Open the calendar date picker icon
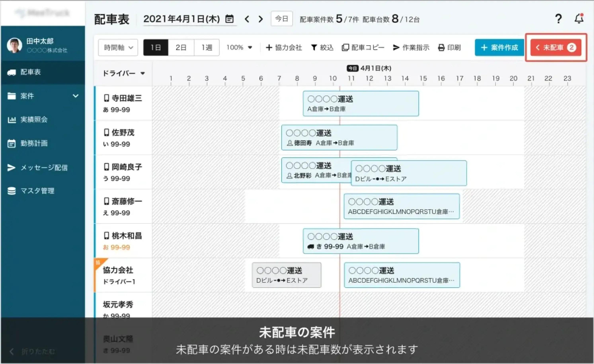This screenshot has height=364, width=594. click(229, 19)
